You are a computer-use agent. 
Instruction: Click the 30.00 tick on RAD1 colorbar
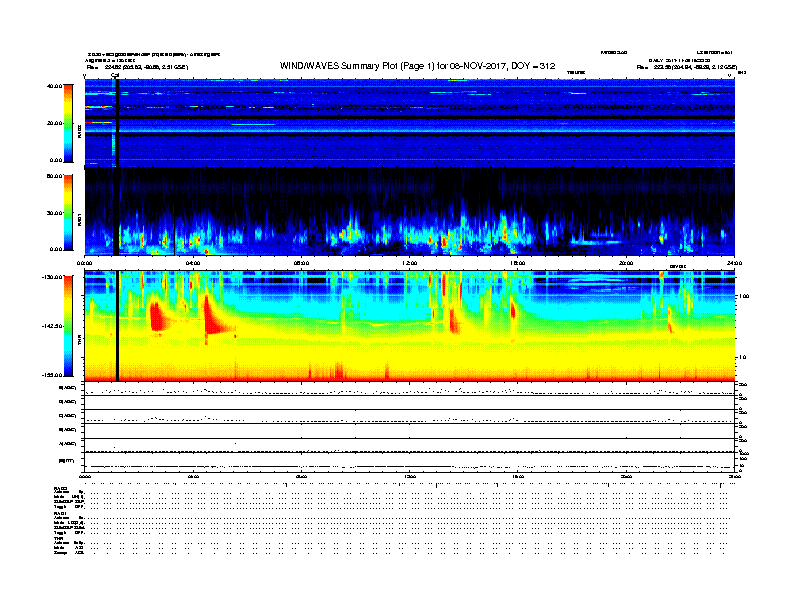[54, 213]
